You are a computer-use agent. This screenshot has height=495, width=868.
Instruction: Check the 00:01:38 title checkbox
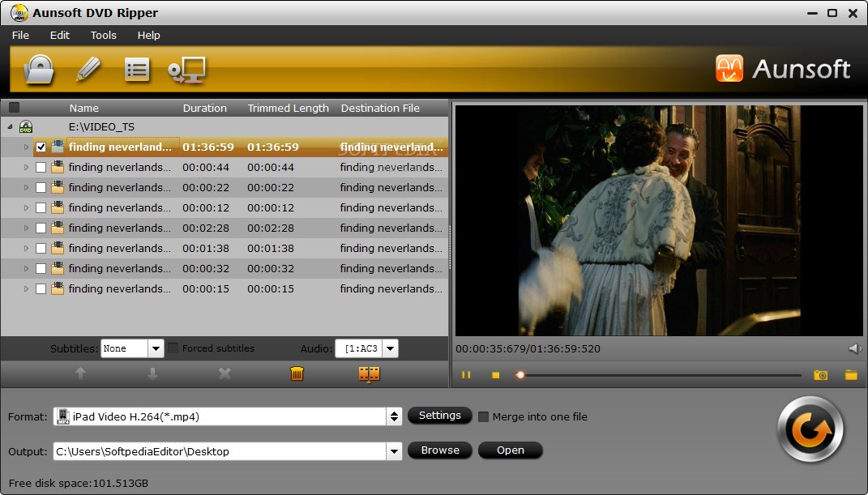(x=41, y=249)
